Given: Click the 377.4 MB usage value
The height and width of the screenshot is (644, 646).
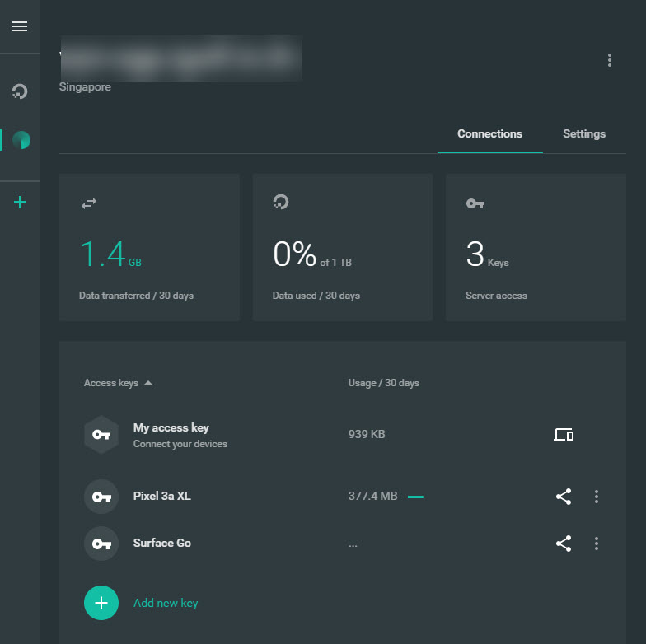Looking at the screenshot, I should [x=372, y=496].
